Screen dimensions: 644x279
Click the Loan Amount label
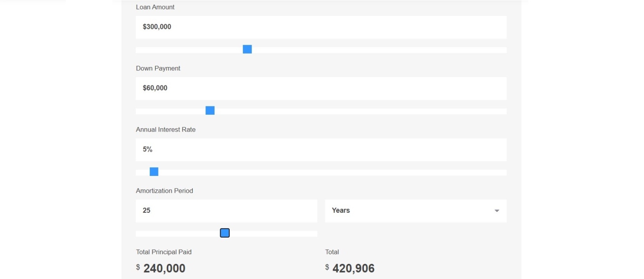(155, 7)
